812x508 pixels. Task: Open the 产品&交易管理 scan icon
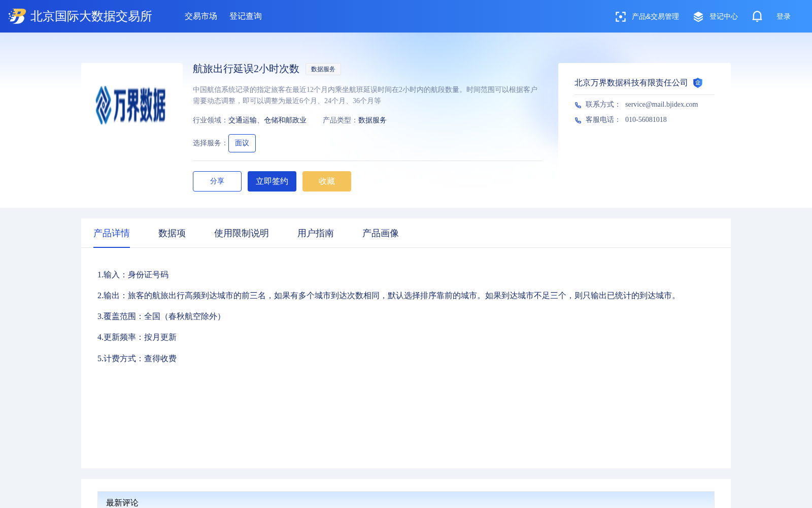coord(620,17)
